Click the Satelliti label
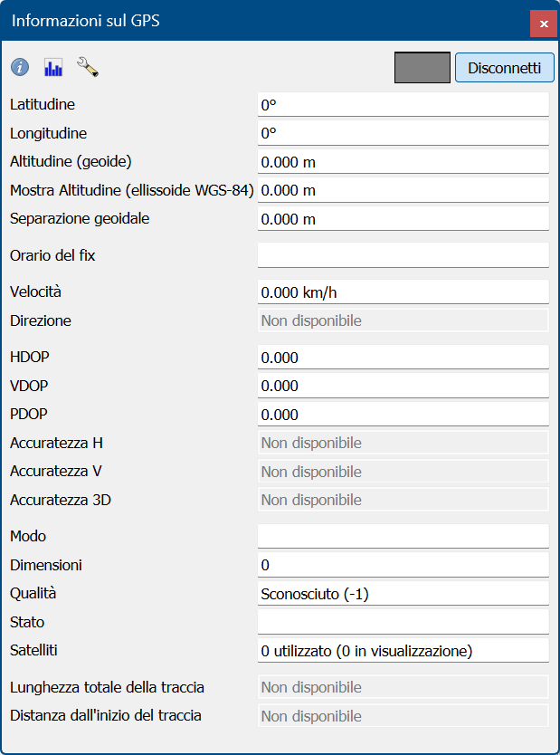 (33, 651)
